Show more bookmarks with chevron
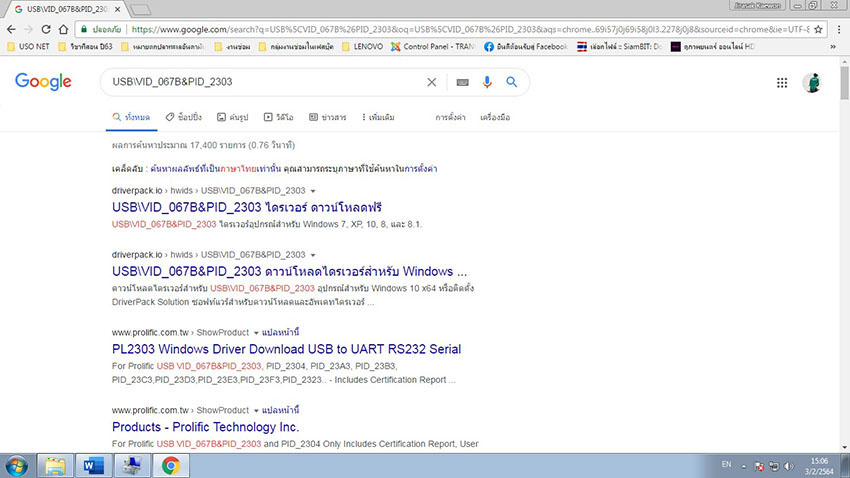 tap(833, 47)
